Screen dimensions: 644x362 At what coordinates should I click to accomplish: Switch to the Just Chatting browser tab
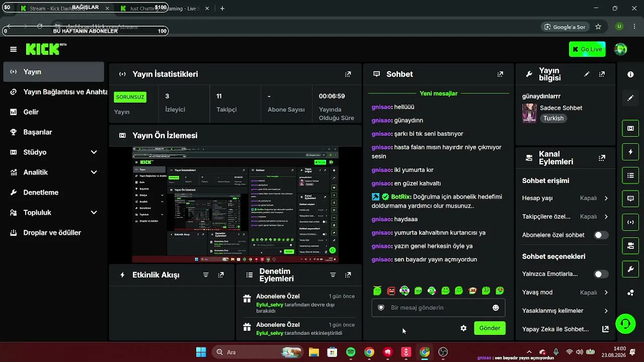pos(164,9)
